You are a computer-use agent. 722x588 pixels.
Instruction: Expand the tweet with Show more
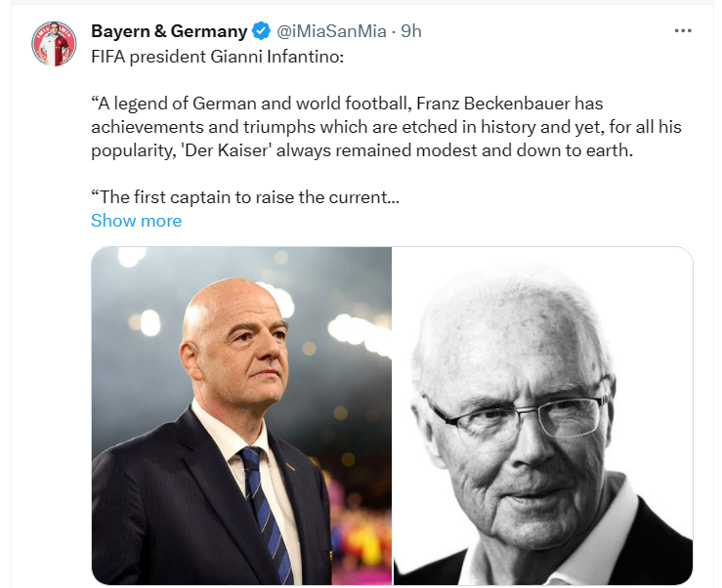point(136,221)
